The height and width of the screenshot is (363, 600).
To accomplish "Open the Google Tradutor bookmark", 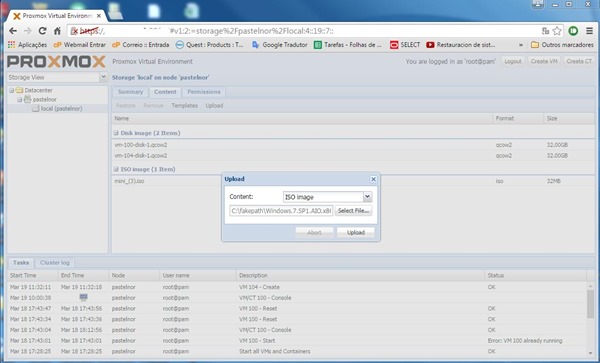I will (x=280, y=45).
